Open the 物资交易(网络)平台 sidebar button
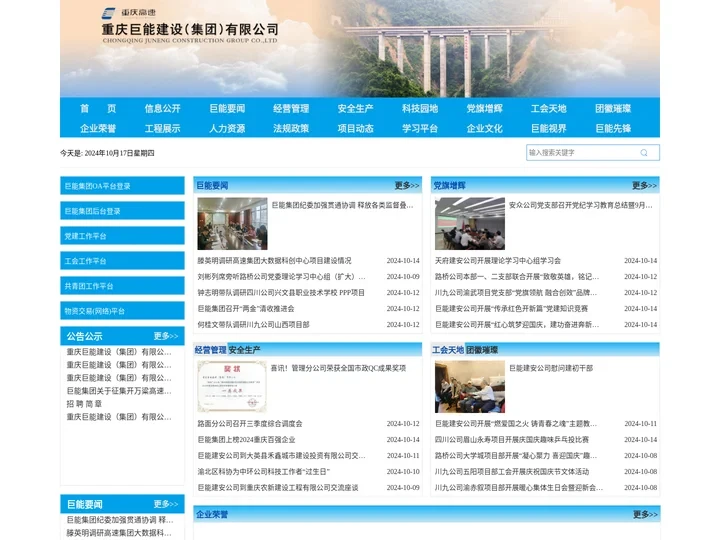Viewport: 720px width, 540px height. click(x=122, y=311)
